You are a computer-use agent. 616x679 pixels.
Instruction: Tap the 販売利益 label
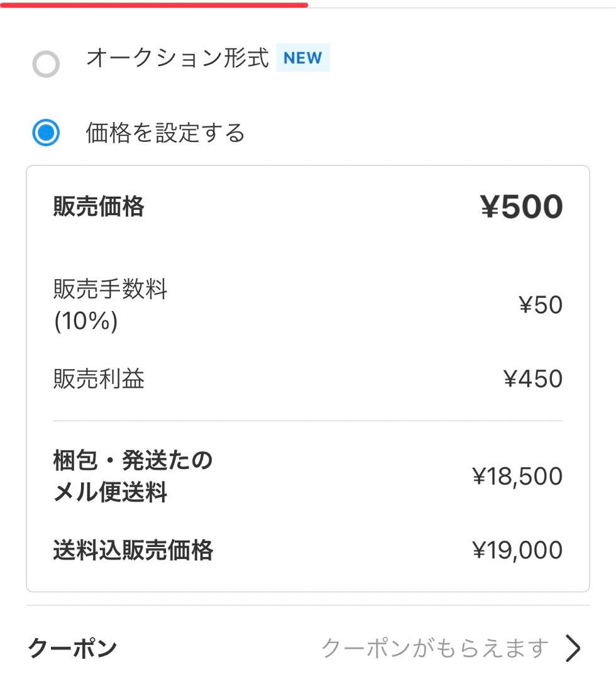click(99, 379)
